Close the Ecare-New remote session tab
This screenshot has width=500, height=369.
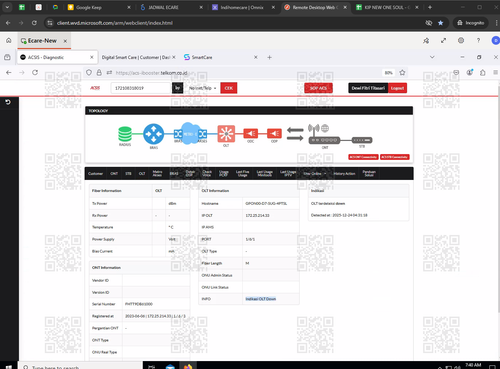pyautogui.click(x=65, y=41)
